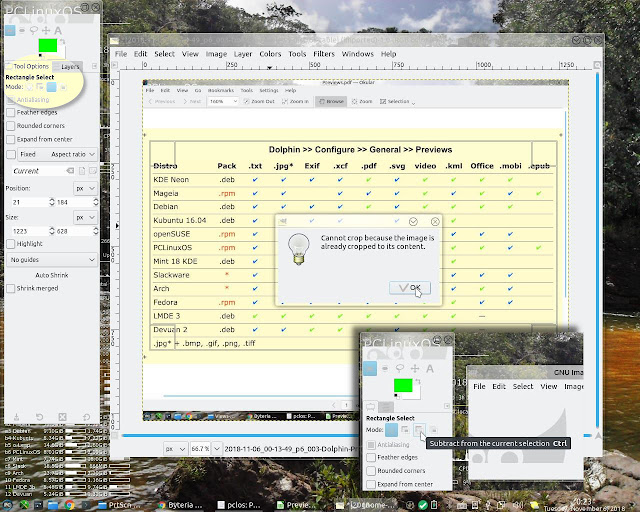Image resolution: width=640 pixels, height=512 pixels.
Task: Delete tool preset icon at toolbox bottom
Action: (x=62, y=417)
